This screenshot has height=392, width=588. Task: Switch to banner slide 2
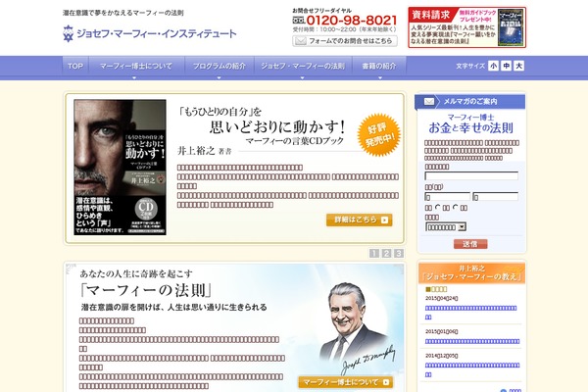coord(386,253)
